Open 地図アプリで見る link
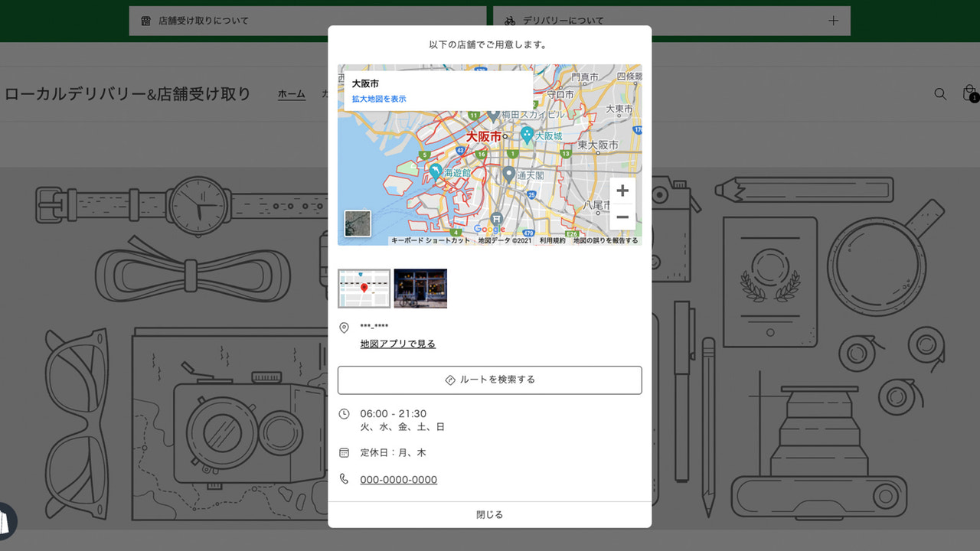This screenshot has height=551, width=980. (x=397, y=344)
